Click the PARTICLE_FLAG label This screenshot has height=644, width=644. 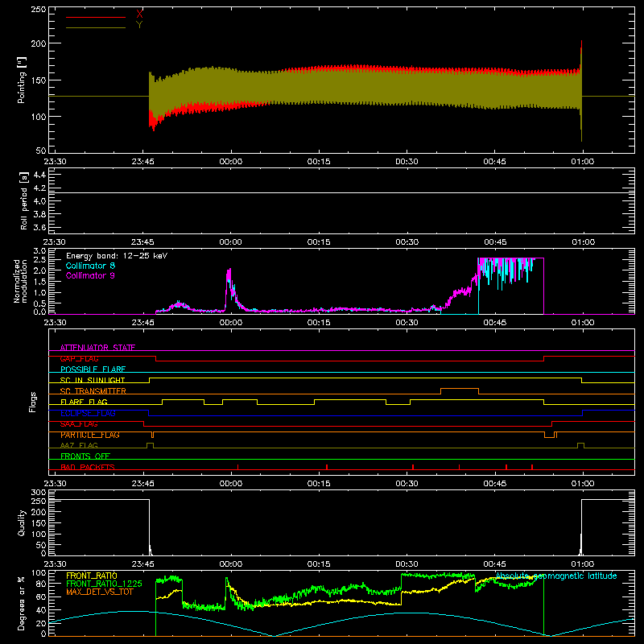click(x=90, y=435)
